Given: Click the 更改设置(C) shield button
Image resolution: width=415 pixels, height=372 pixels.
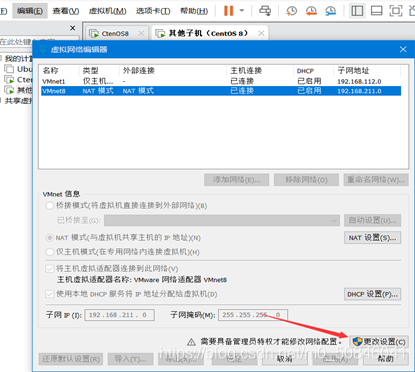Looking at the screenshot, I should [x=379, y=342].
